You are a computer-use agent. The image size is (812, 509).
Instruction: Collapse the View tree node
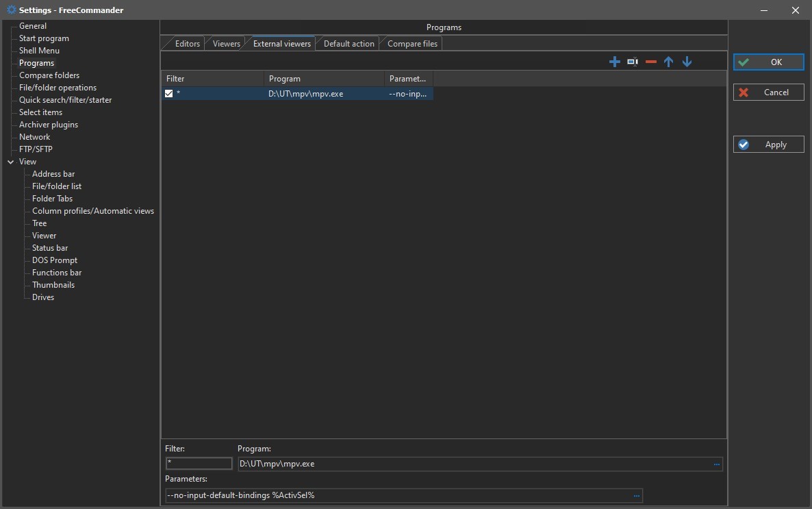point(10,162)
